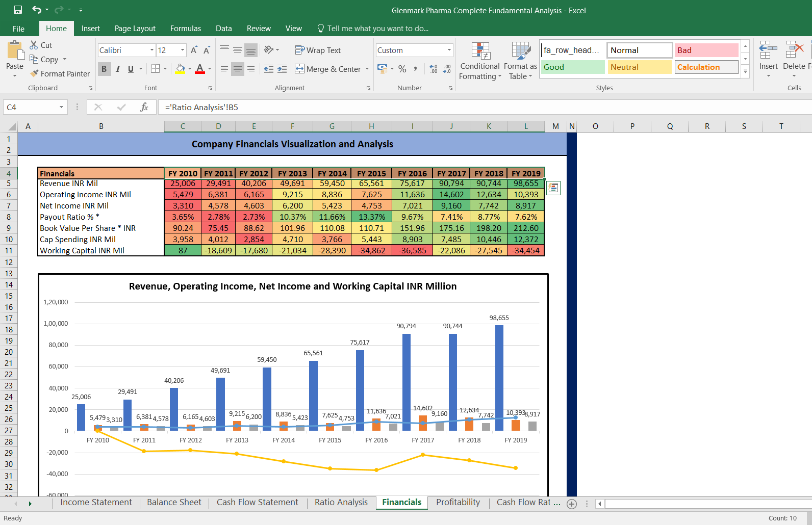Screen dimensions: 812x525
Task: Click the Borders icon
Action: tap(156, 69)
